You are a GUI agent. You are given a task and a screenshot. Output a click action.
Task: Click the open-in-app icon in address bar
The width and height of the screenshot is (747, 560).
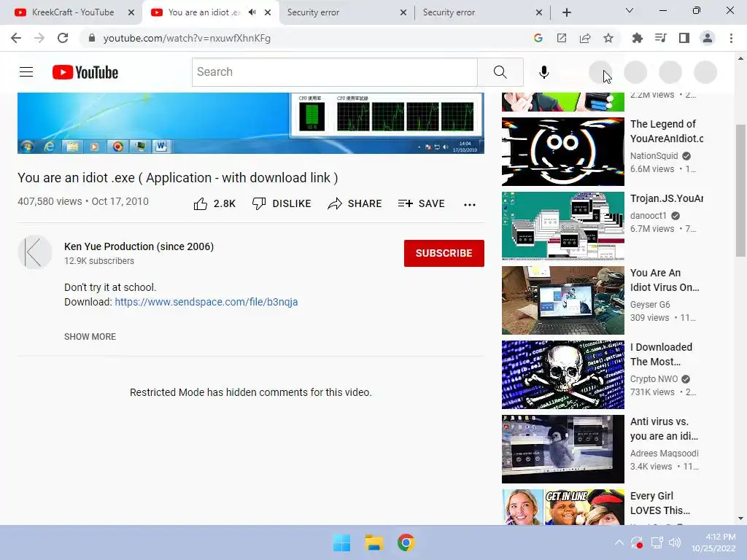(x=562, y=38)
